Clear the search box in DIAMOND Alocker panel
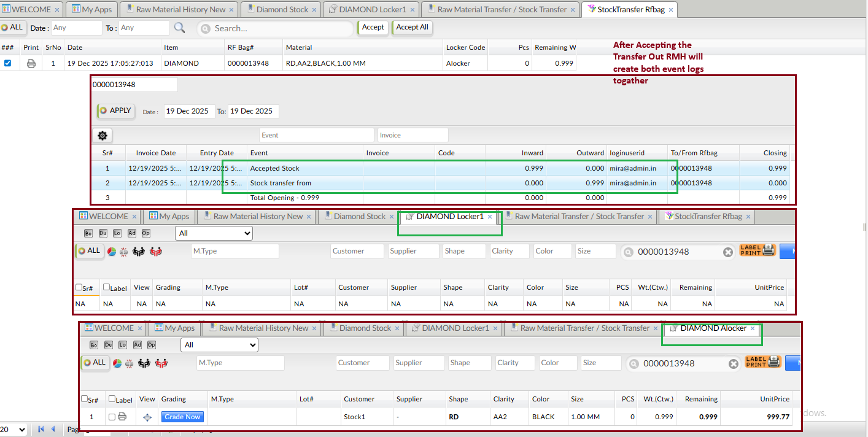This screenshot has height=437, width=868. point(733,364)
